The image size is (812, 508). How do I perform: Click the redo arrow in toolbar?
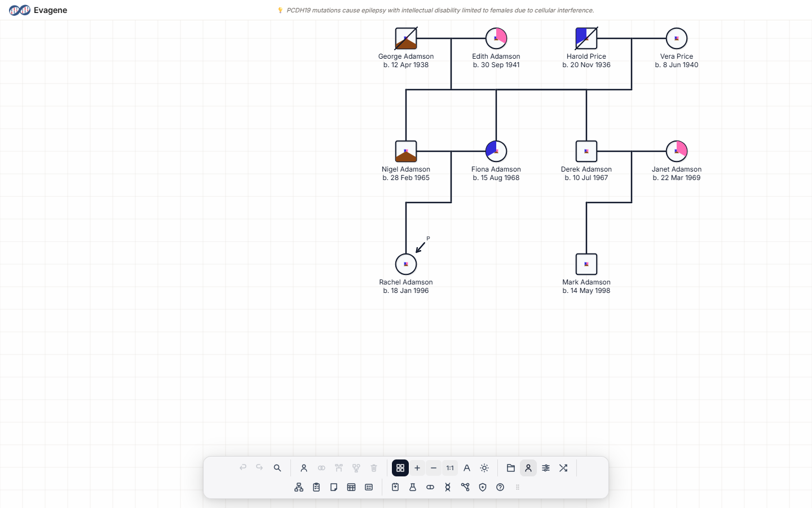pos(259,468)
